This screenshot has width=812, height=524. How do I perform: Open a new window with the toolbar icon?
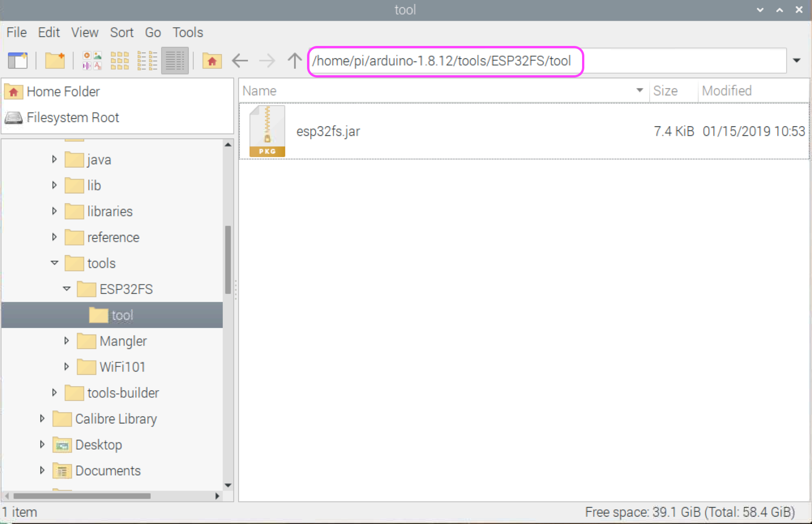18,60
